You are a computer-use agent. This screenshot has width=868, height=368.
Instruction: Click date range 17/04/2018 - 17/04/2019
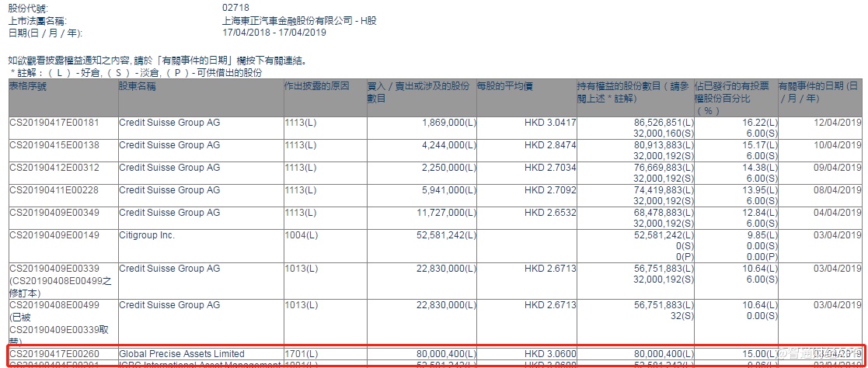pyautogui.click(x=274, y=33)
